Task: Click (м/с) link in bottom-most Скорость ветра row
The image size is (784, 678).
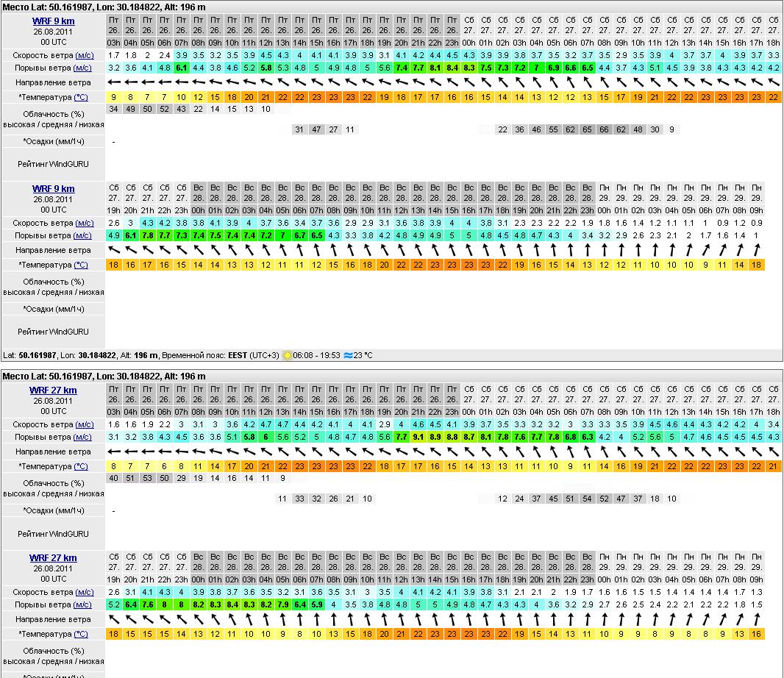Action: coord(84,592)
